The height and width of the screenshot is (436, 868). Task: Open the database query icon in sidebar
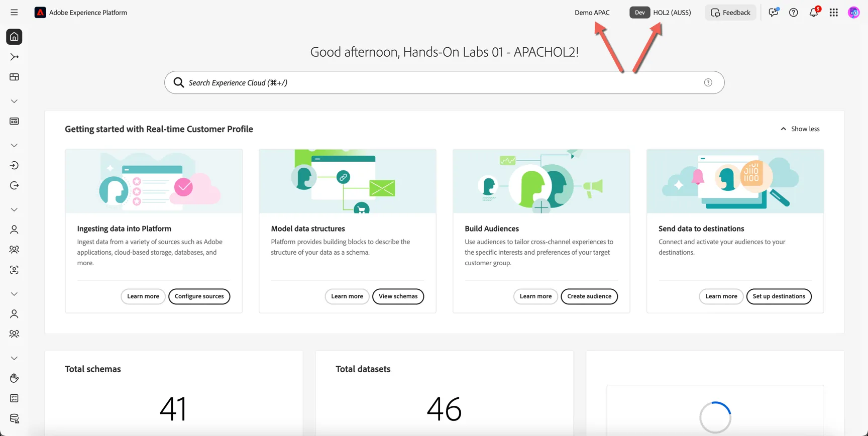14,418
